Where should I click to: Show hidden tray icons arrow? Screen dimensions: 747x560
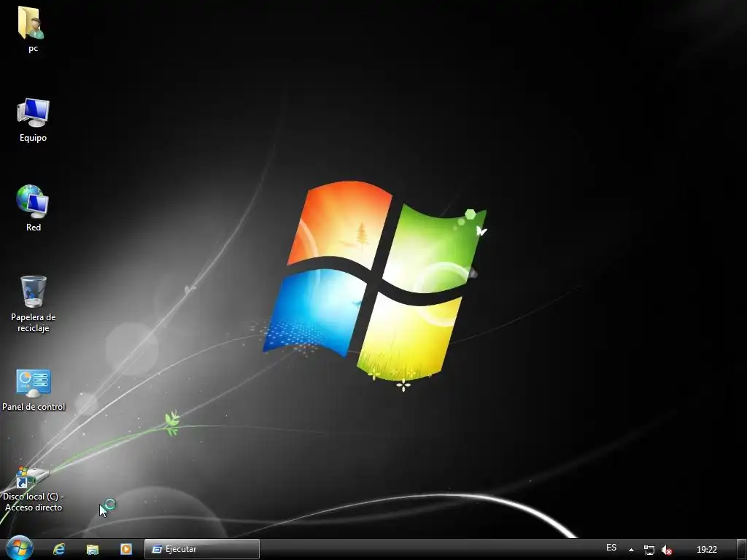coord(631,550)
